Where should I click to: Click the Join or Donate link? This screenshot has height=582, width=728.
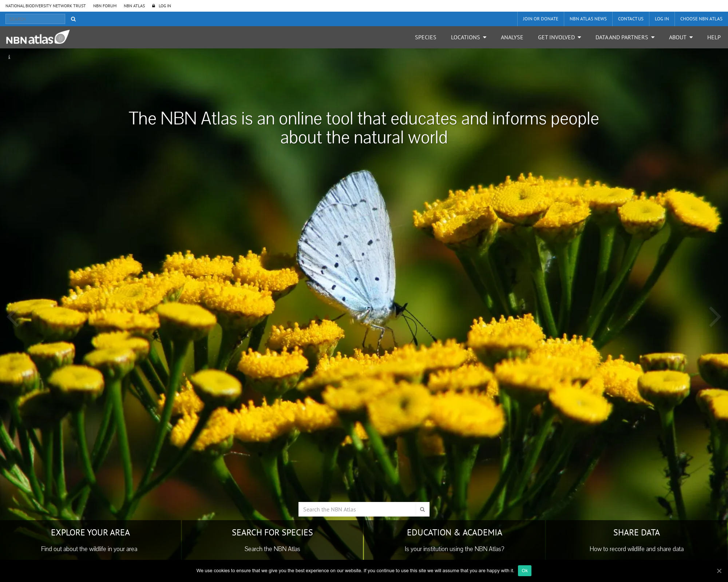click(x=540, y=19)
